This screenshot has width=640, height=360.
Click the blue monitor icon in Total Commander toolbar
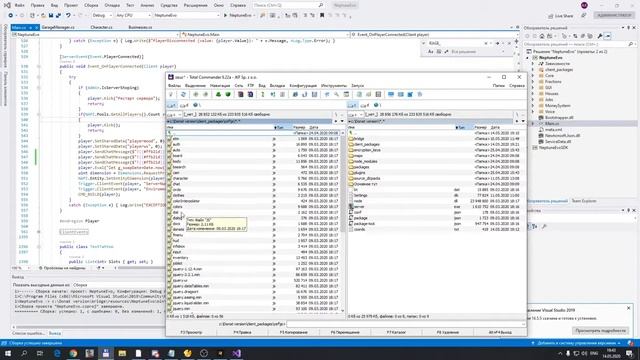391,95
